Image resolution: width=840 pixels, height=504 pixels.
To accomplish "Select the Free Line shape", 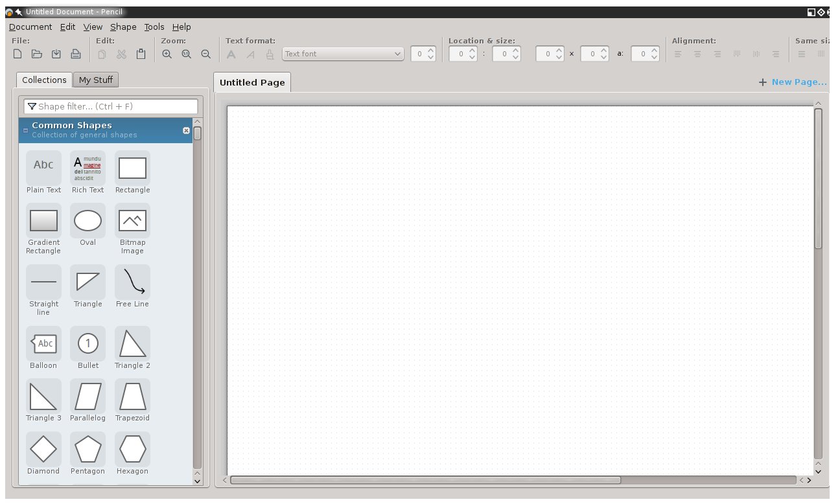I will [132, 286].
